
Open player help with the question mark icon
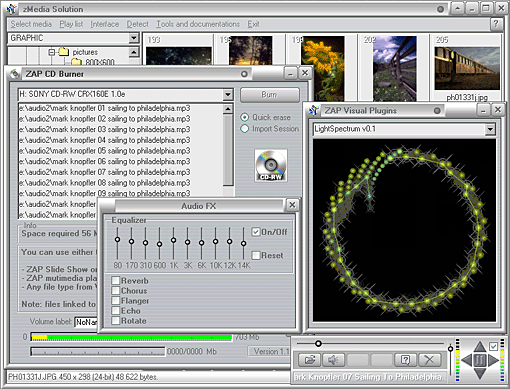point(405,360)
